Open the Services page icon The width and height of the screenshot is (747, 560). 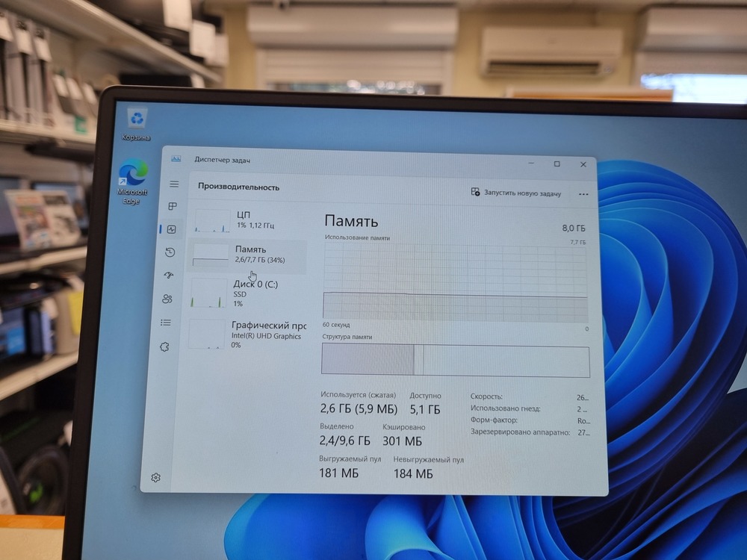(x=164, y=346)
